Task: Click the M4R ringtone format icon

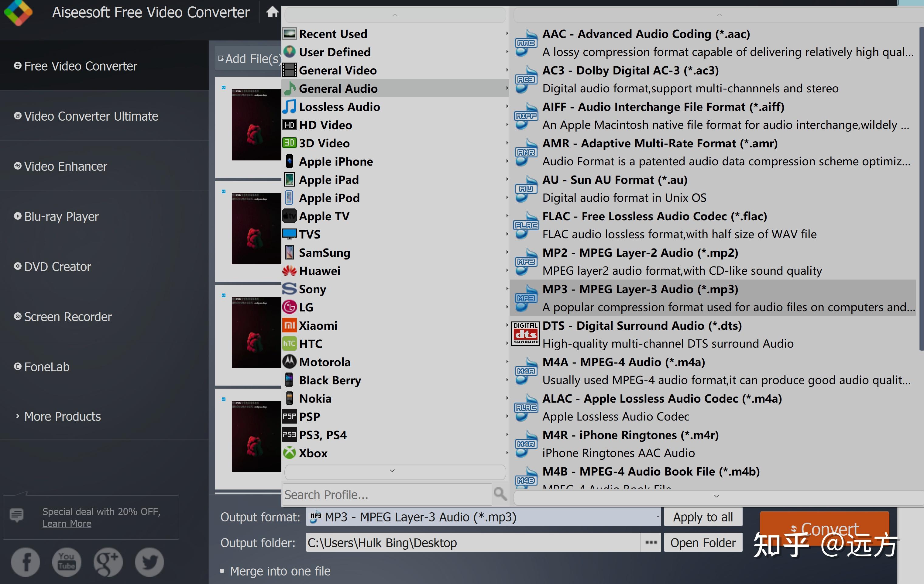Action: pyautogui.click(x=526, y=444)
